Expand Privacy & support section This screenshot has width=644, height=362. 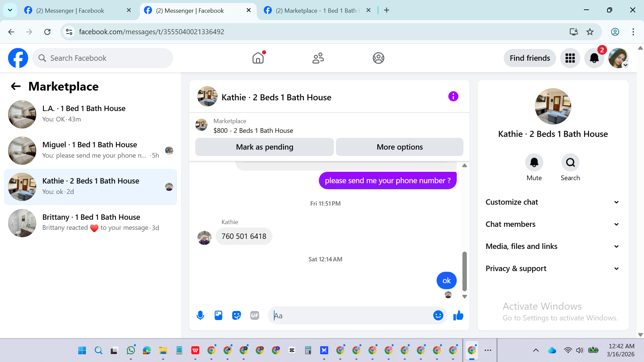click(x=552, y=268)
